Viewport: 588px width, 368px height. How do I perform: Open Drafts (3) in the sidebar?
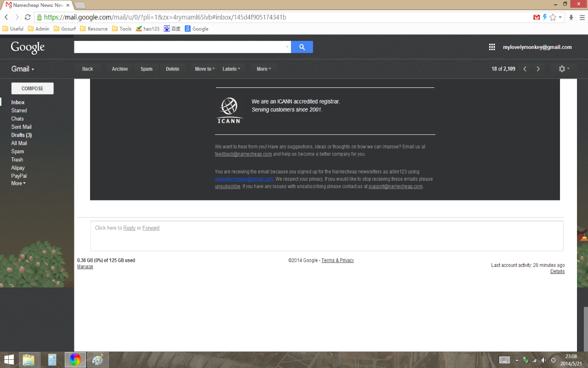click(21, 135)
